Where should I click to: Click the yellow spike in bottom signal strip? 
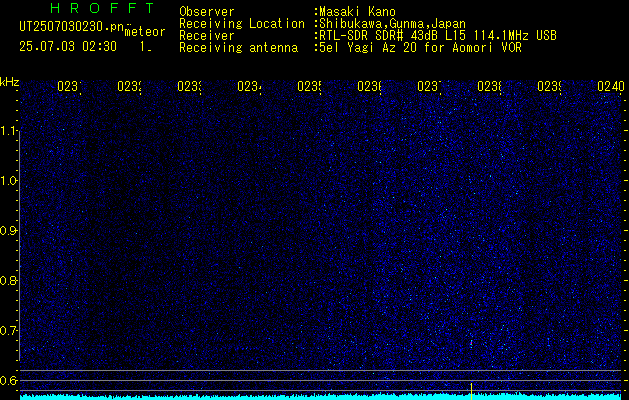pyautogui.click(x=471, y=391)
